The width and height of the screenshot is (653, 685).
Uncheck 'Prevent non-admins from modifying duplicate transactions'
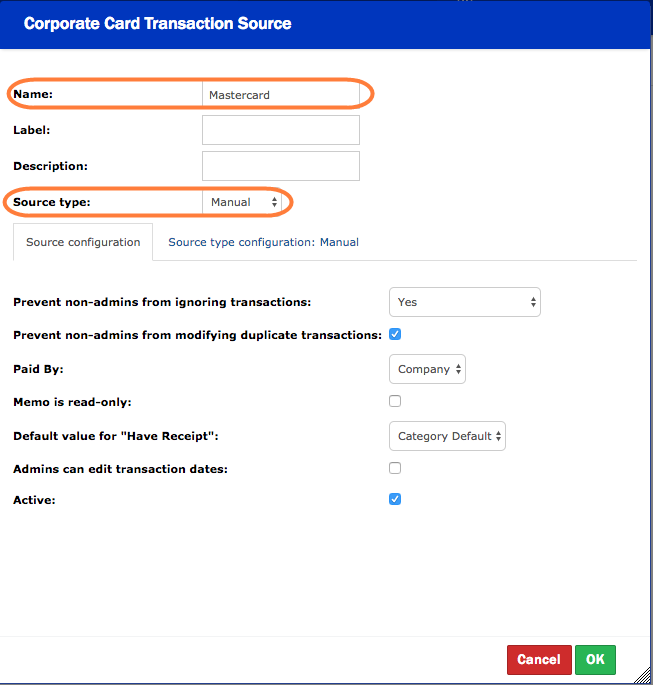click(395, 334)
